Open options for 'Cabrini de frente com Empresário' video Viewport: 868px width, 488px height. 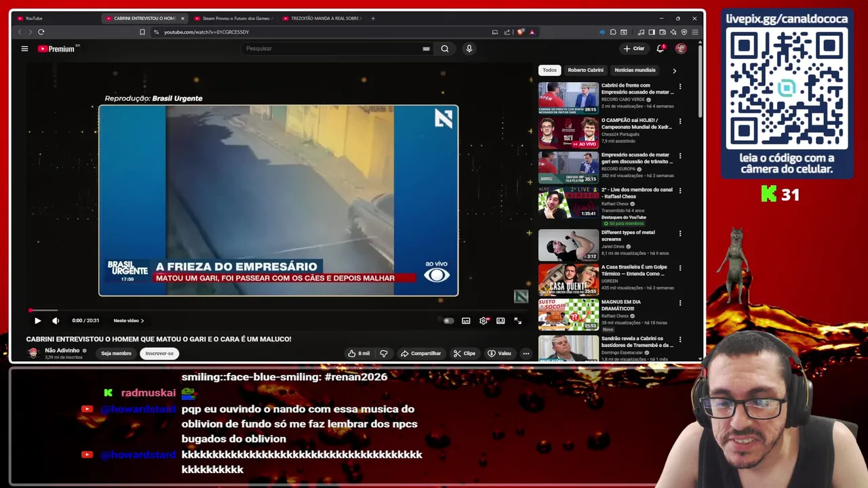[x=680, y=87]
